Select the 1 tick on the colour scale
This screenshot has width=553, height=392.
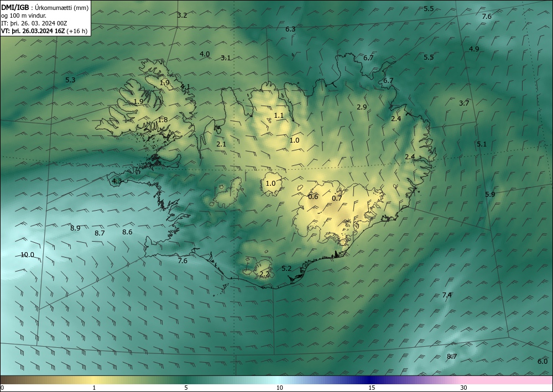point(94,388)
